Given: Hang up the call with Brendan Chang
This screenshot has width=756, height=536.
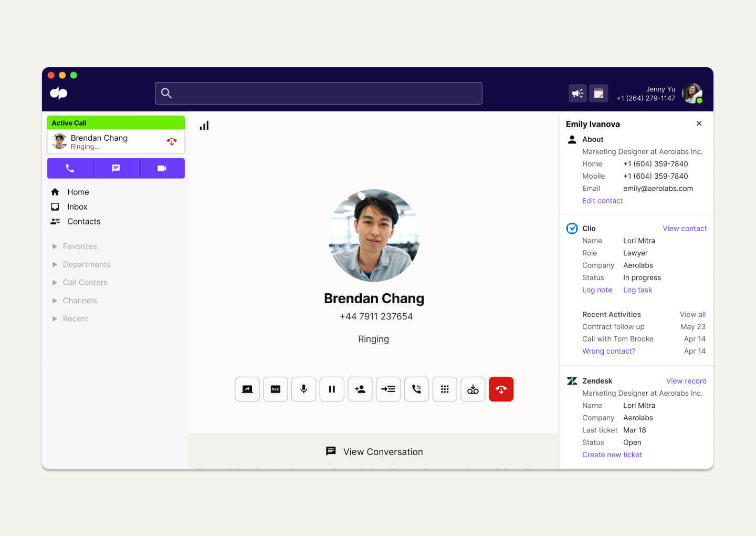Looking at the screenshot, I should click(501, 389).
